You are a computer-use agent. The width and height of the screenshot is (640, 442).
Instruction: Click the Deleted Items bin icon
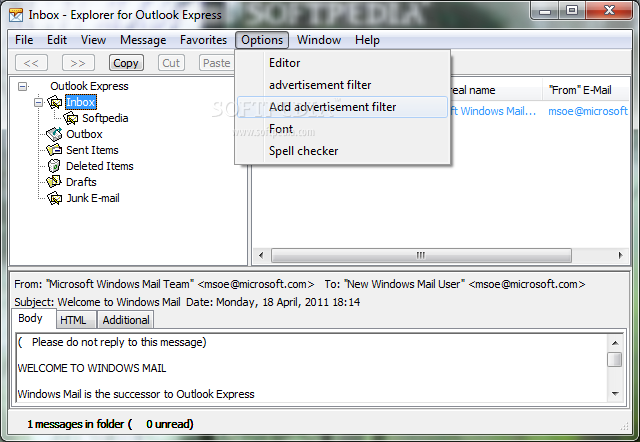[x=54, y=166]
